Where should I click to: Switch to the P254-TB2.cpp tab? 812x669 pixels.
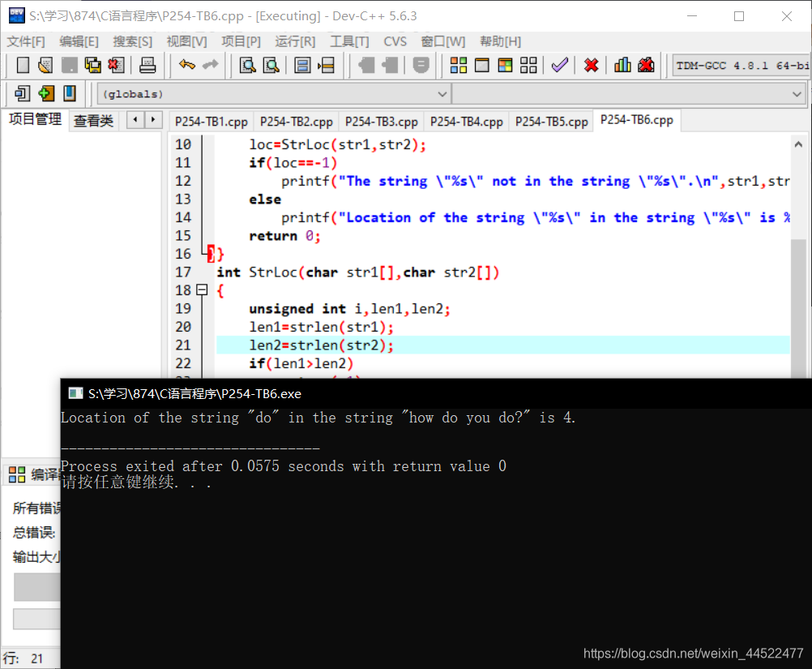tap(297, 122)
